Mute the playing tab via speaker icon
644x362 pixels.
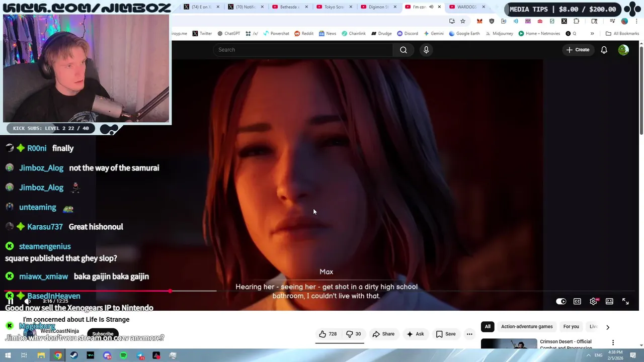click(431, 7)
